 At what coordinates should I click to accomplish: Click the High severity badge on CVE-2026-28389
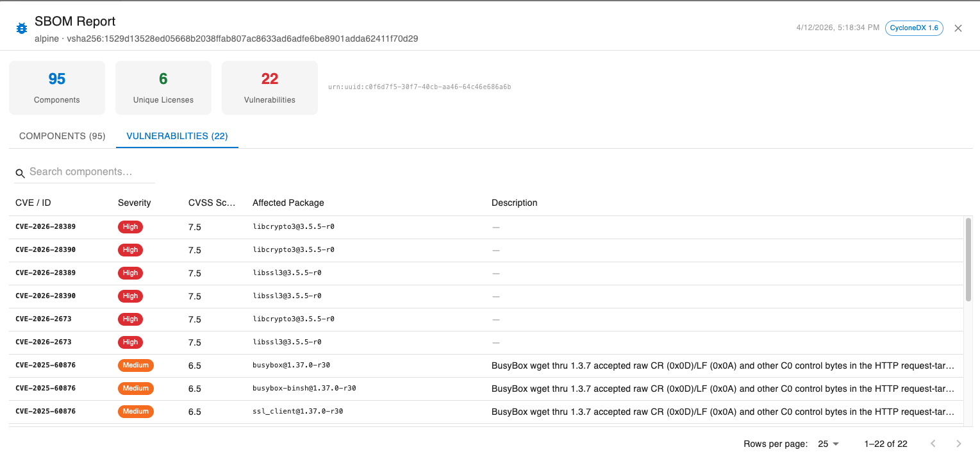(130, 226)
